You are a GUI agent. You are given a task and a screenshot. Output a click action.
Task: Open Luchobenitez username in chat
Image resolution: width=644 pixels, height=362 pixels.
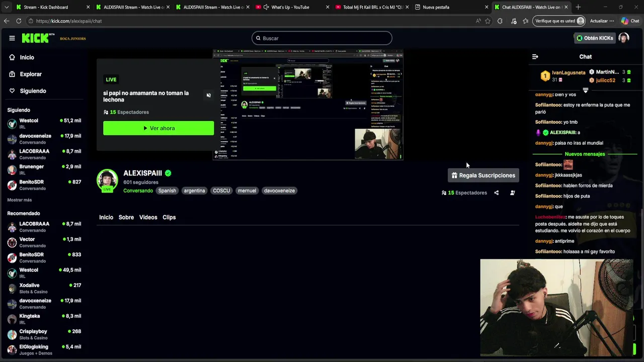point(550,217)
